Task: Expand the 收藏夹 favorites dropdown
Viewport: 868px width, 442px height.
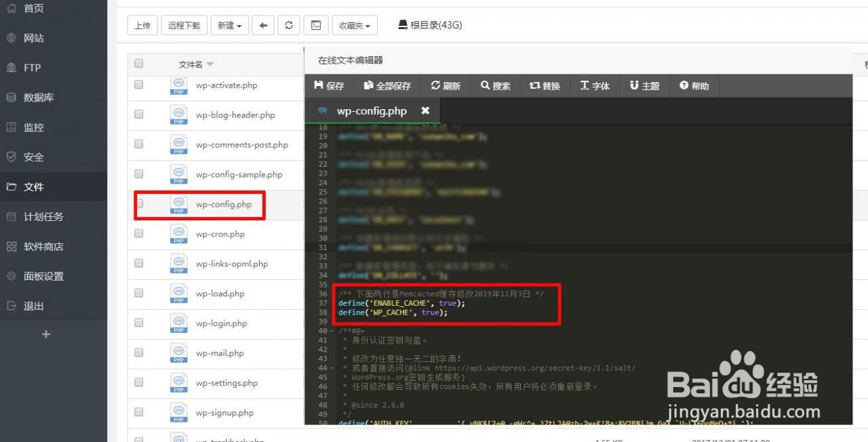Action: click(354, 25)
